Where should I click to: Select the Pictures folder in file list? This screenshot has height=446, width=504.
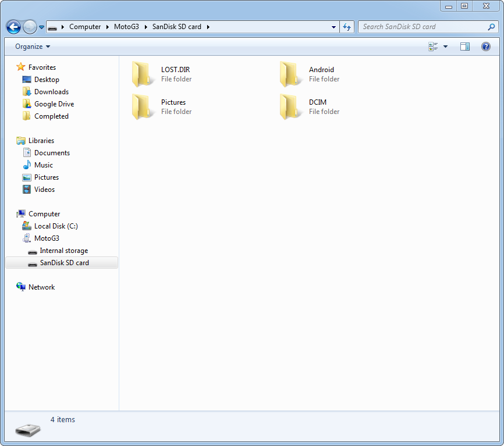(173, 102)
